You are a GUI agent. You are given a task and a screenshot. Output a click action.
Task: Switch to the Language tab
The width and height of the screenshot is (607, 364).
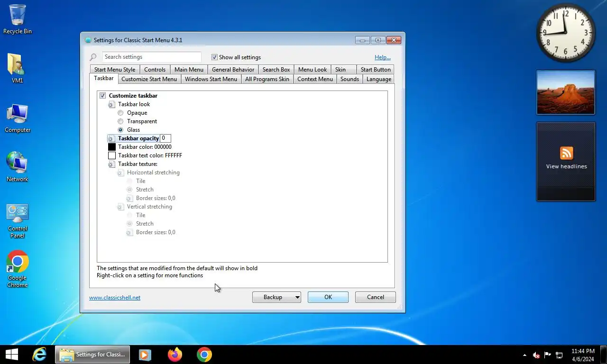pyautogui.click(x=378, y=79)
